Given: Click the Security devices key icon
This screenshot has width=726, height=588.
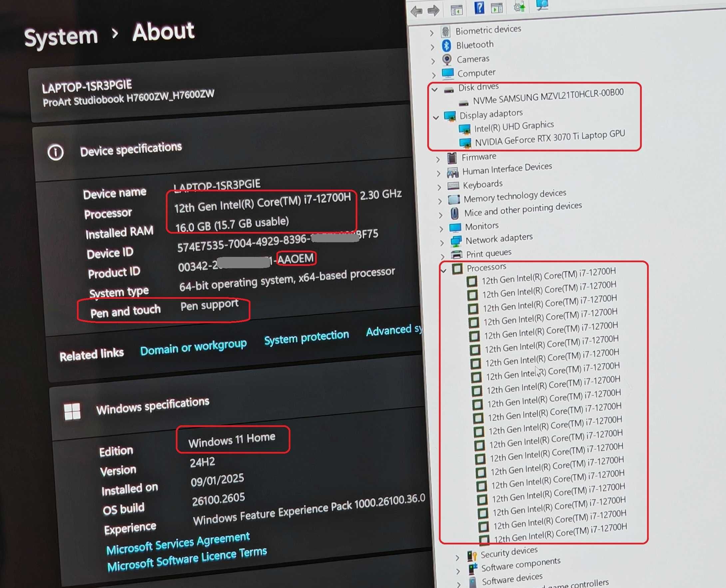Looking at the screenshot, I should (472, 556).
